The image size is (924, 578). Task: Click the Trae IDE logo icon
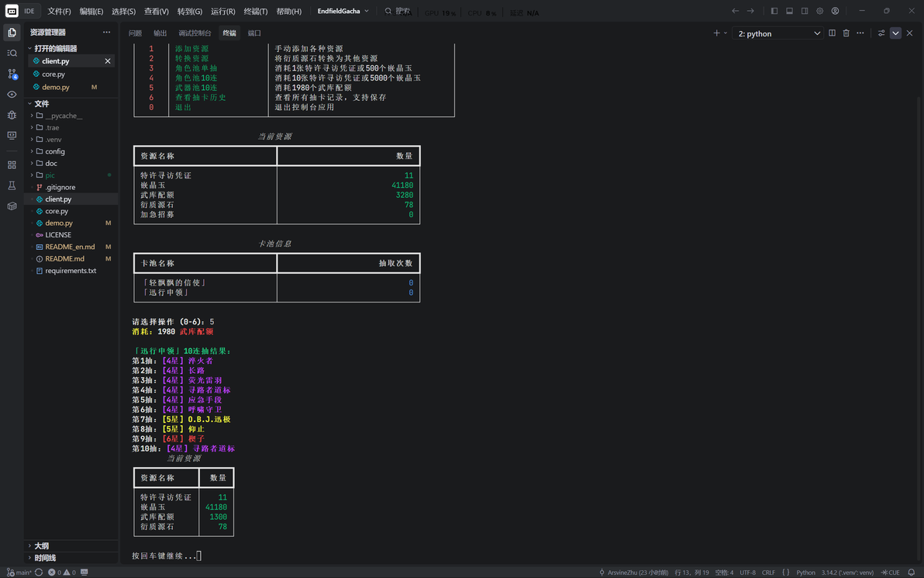(12, 11)
